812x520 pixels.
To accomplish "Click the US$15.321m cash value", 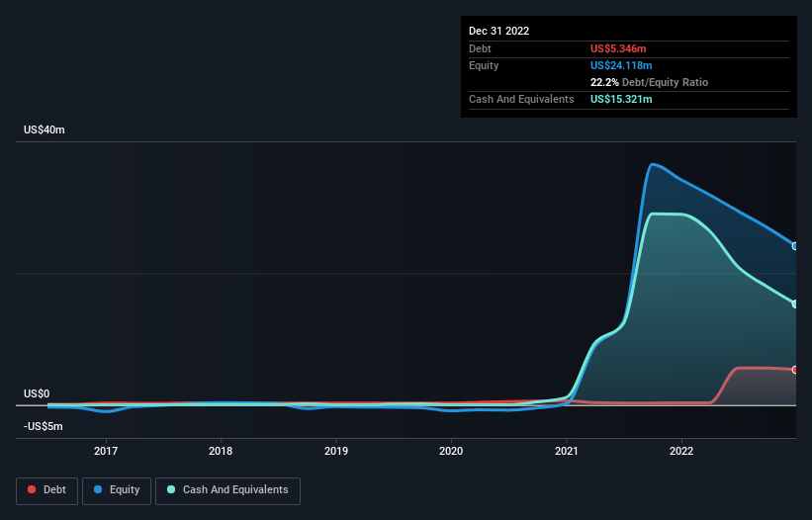I will (x=621, y=99).
